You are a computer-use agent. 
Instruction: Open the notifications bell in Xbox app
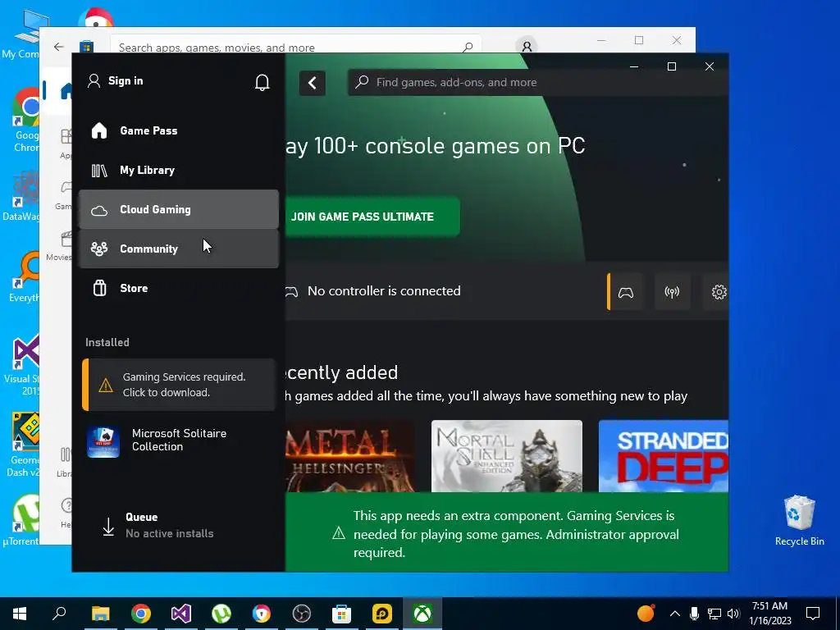tap(262, 82)
